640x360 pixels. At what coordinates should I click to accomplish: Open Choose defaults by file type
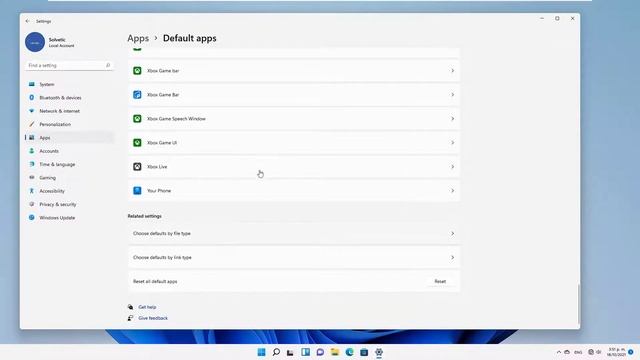pos(294,233)
